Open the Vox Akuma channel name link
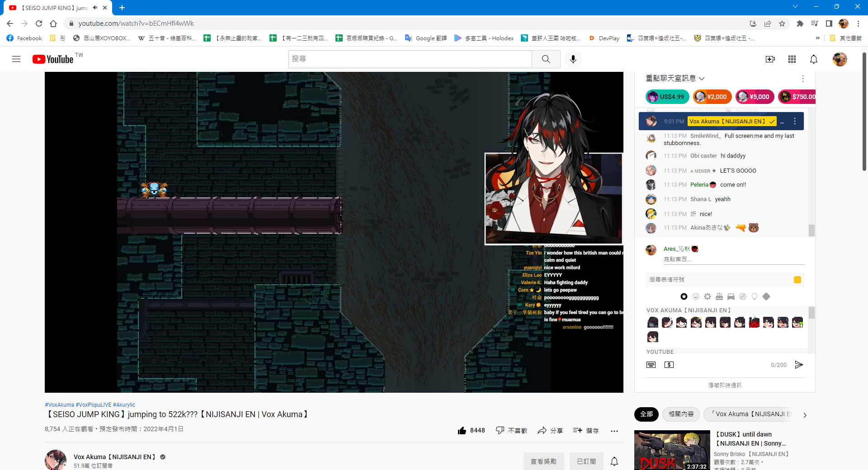This screenshot has height=470, width=868. pos(114,457)
